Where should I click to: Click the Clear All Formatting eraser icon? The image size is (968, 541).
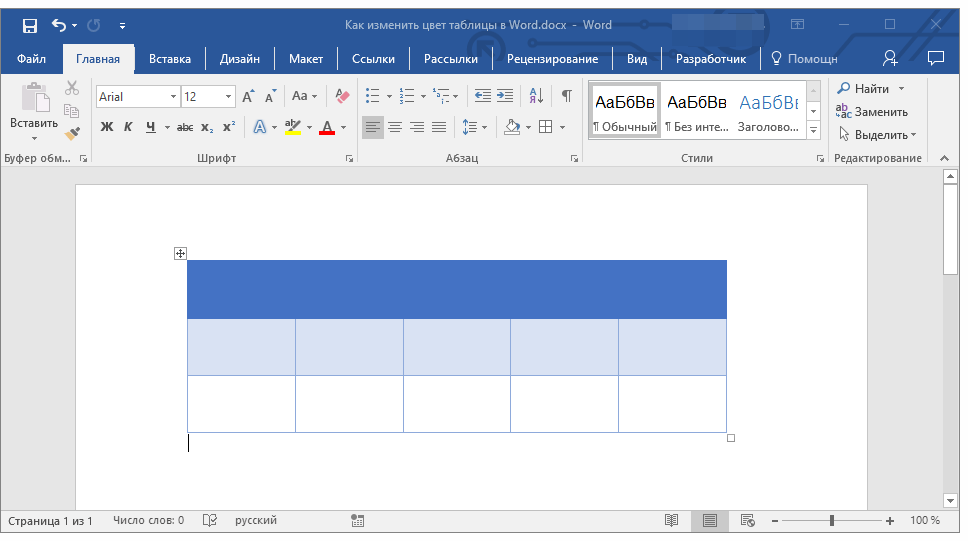[x=342, y=96]
